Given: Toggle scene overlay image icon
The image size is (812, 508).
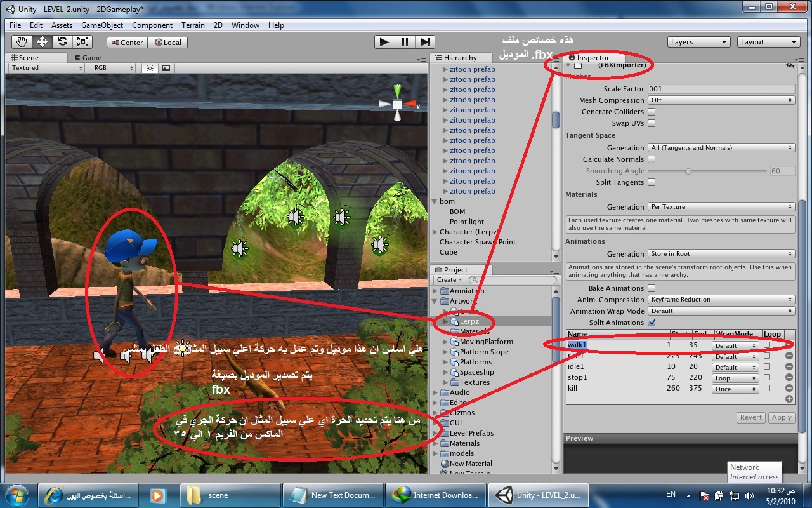Looking at the screenshot, I should point(166,68).
